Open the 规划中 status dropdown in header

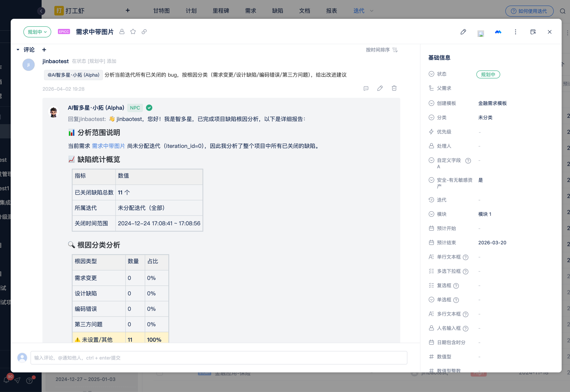click(37, 32)
